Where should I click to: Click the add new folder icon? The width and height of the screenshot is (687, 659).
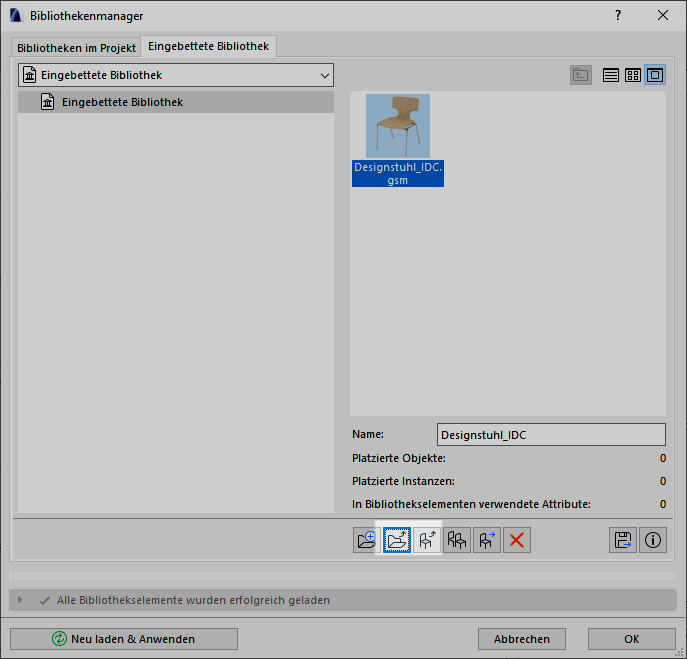[367, 540]
